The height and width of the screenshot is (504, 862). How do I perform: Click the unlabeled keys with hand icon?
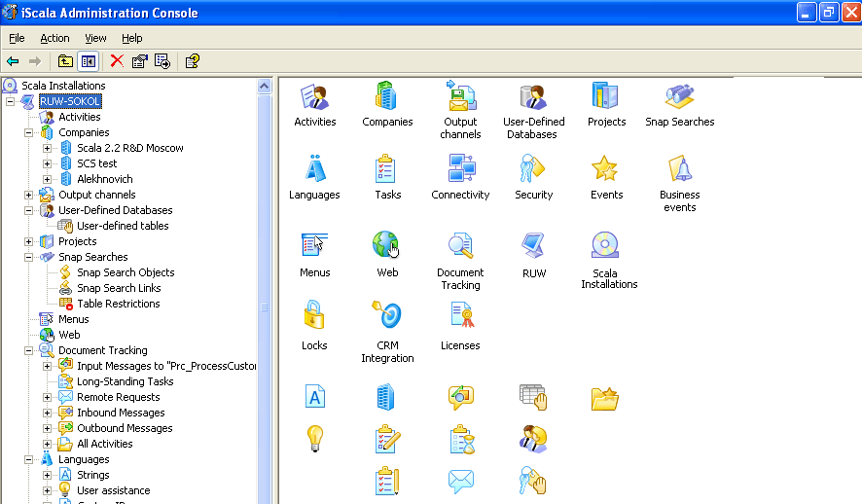pyautogui.click(x=532, y=481)
